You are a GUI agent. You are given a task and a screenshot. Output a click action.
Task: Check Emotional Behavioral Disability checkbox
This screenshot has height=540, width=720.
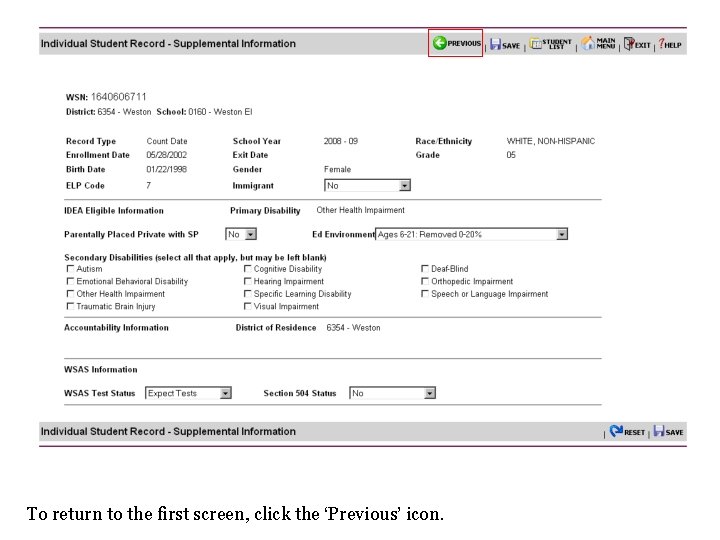click(70, 281)
